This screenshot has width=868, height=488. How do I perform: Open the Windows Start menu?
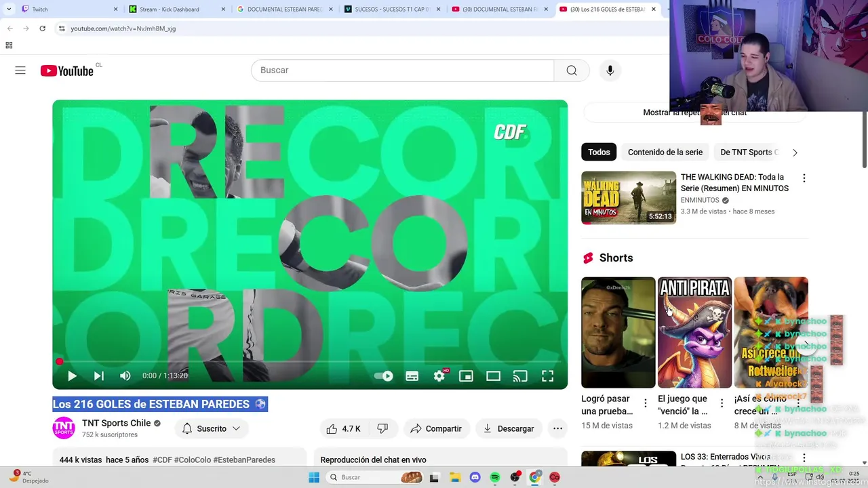[314, 477]
